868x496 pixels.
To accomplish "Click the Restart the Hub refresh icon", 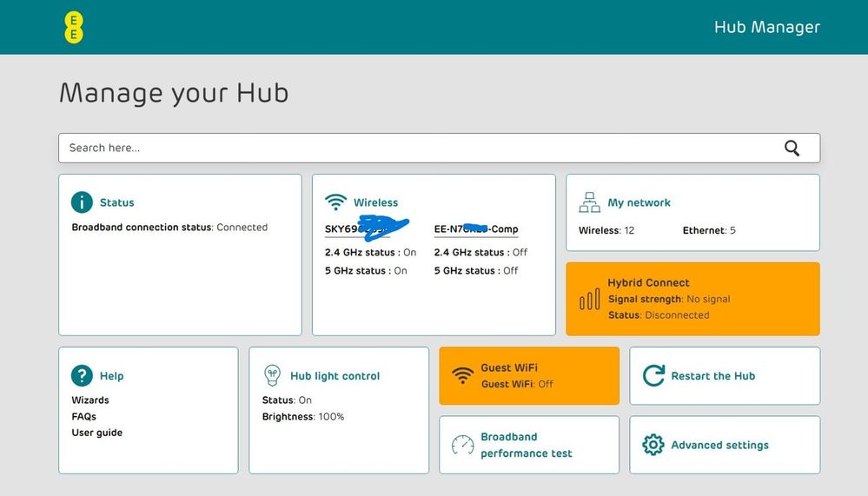I will pos(653,375).
